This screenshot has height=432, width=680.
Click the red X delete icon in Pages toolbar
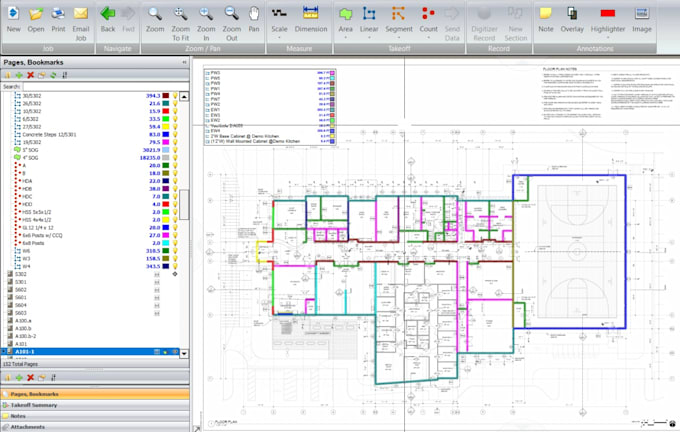pos(30,75)
